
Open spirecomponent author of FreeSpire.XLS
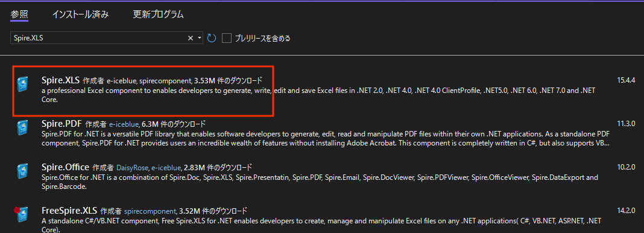(x=151, y=211)
